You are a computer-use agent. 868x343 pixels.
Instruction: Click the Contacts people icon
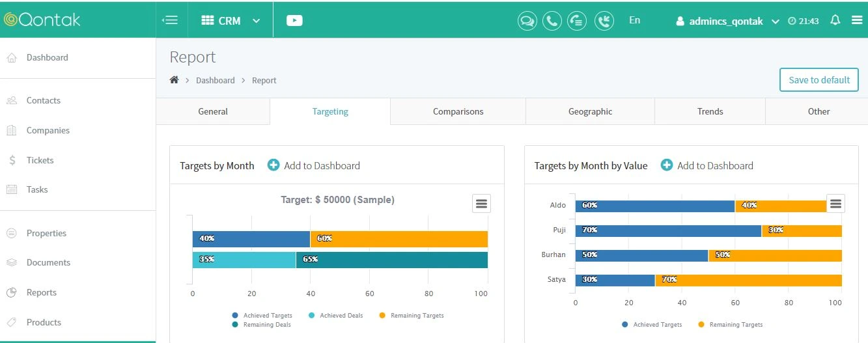pos(11,101)
